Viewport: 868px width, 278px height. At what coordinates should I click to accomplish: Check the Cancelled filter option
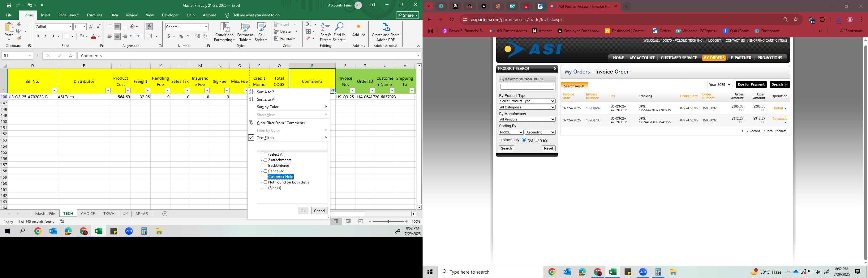tap(265, 171)
